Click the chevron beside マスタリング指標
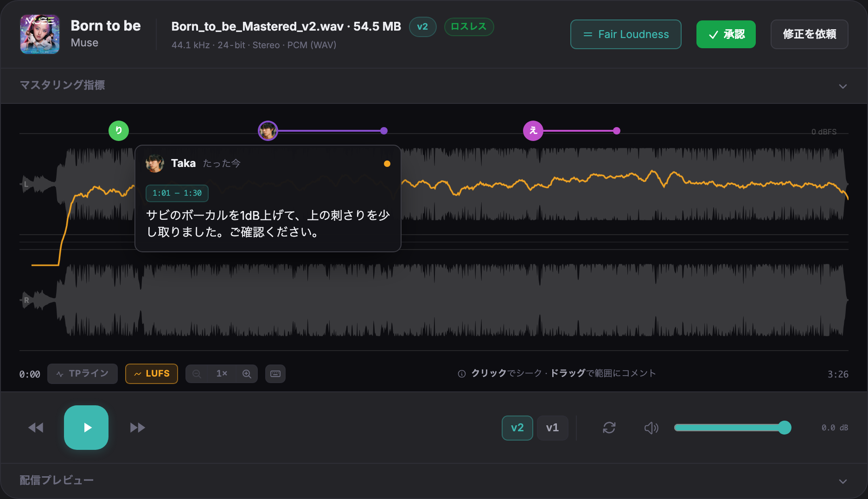Screen dimensions: 868x499 point(842,86)
